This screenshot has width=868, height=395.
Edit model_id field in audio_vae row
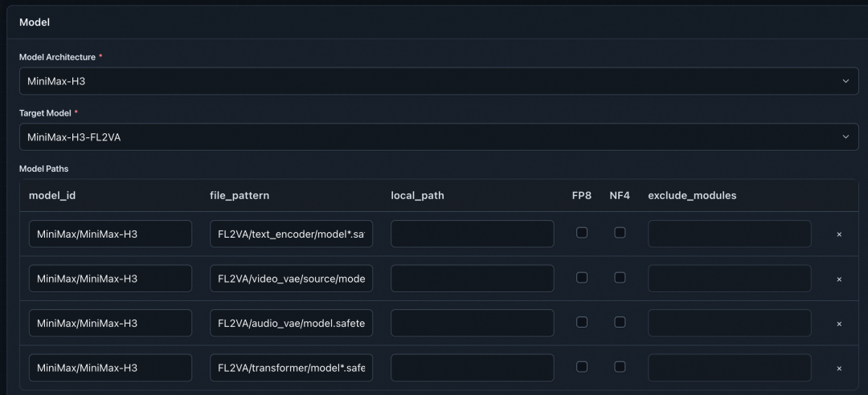point(110,323)
